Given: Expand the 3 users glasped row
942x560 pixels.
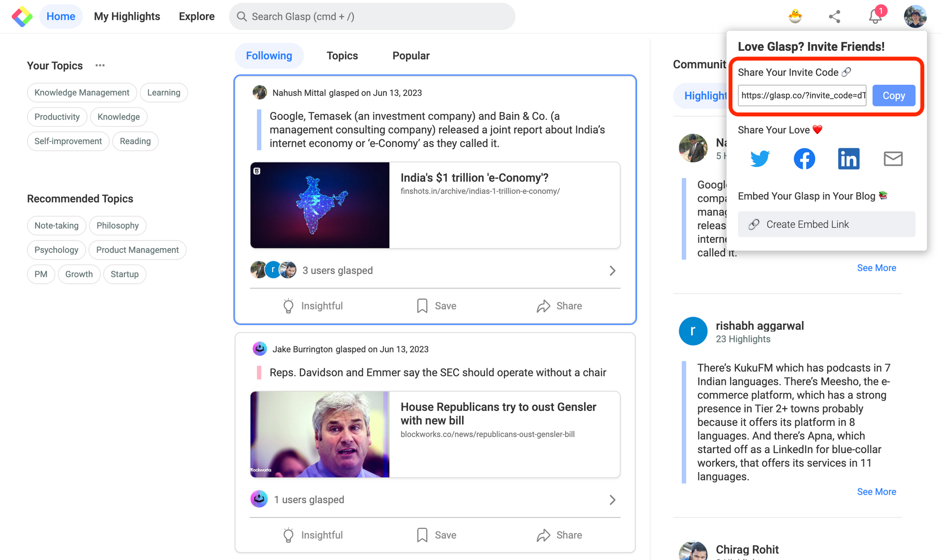Looking at the screenshot, I should point(612,271).
